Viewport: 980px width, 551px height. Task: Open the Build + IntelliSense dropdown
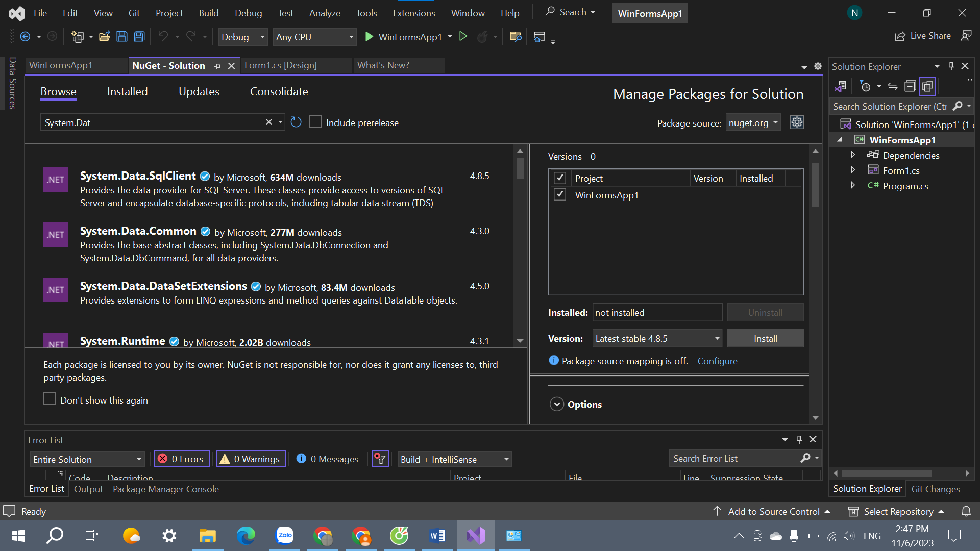[x=454, y=459]
